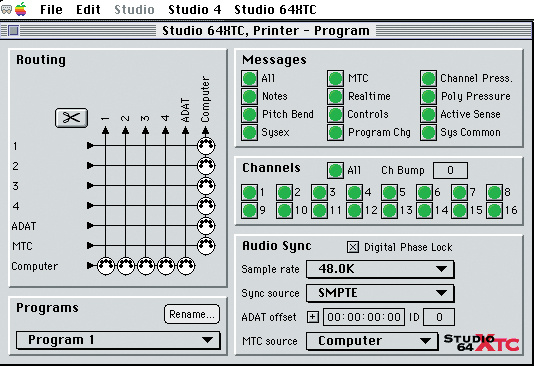Viewport: 534px width, 366px height.
Task: Open the Program 1 programs dropdown
Action: coord(118,340)
